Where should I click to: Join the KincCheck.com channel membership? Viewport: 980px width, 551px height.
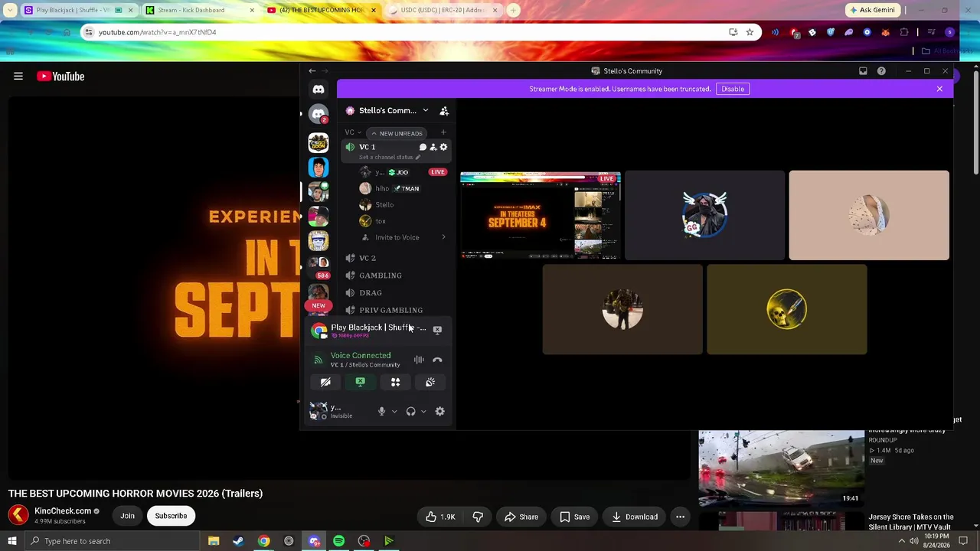tap(127, 516)
